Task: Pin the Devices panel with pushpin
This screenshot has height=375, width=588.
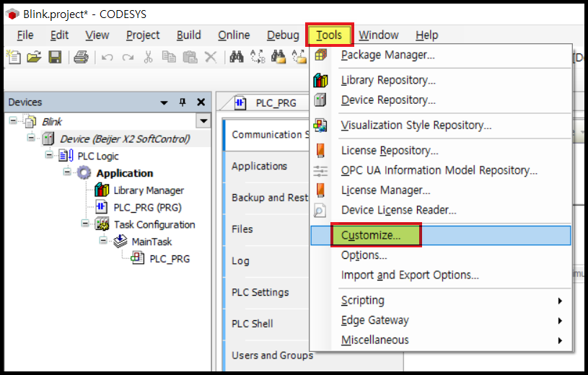Action: 183,102
